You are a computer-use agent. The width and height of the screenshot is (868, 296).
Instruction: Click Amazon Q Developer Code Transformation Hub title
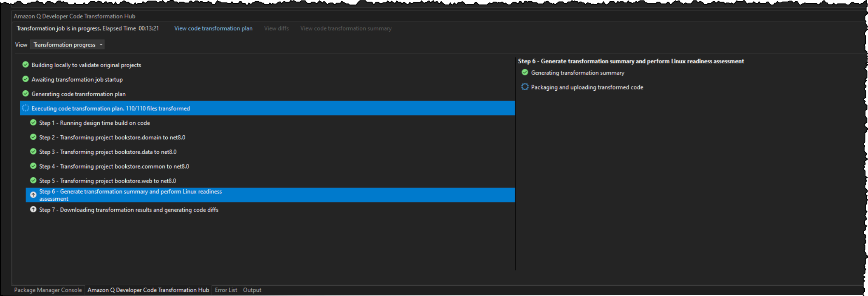75,16
